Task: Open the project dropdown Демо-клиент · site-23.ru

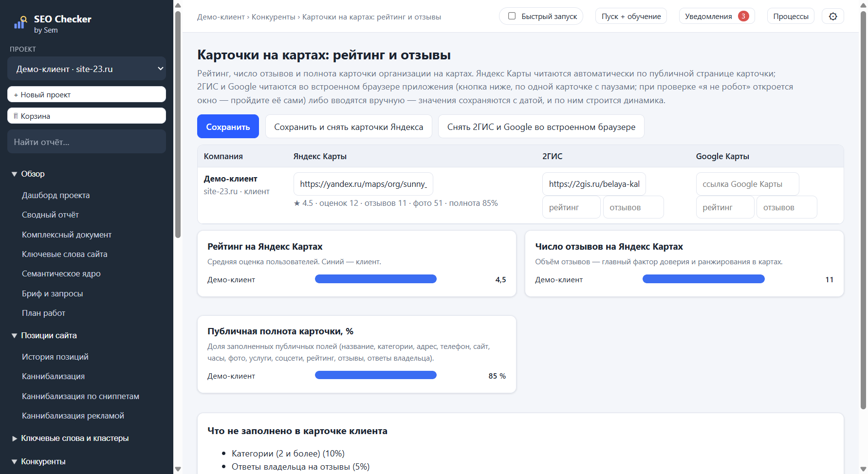Action: click(x=87, y=69)
